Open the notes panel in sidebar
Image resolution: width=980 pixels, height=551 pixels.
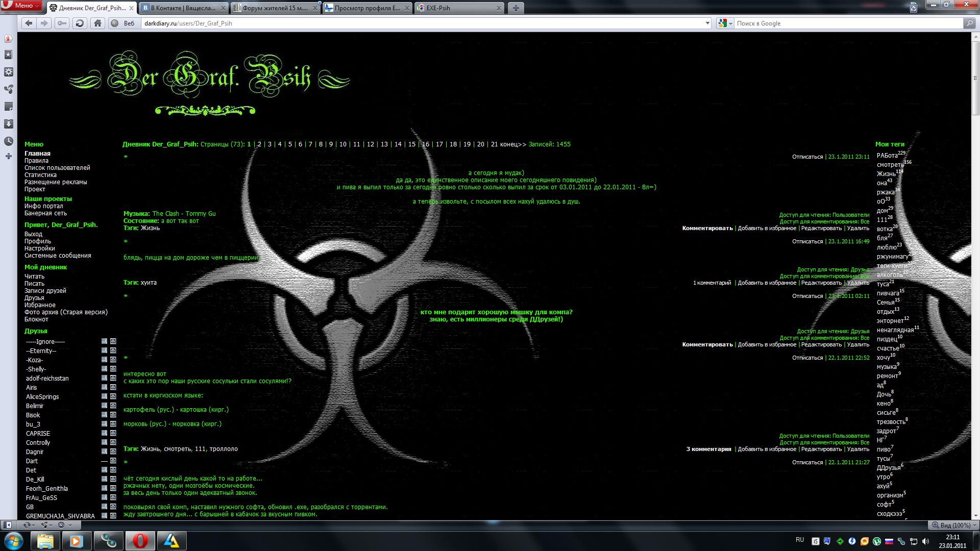(x=9, y=107)
